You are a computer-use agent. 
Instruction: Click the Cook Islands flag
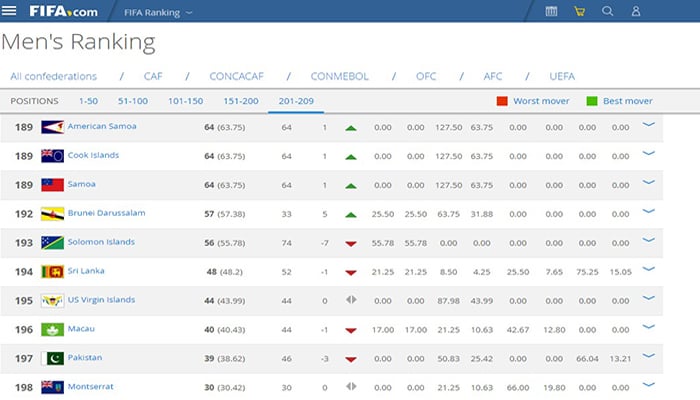click(52, 156)
